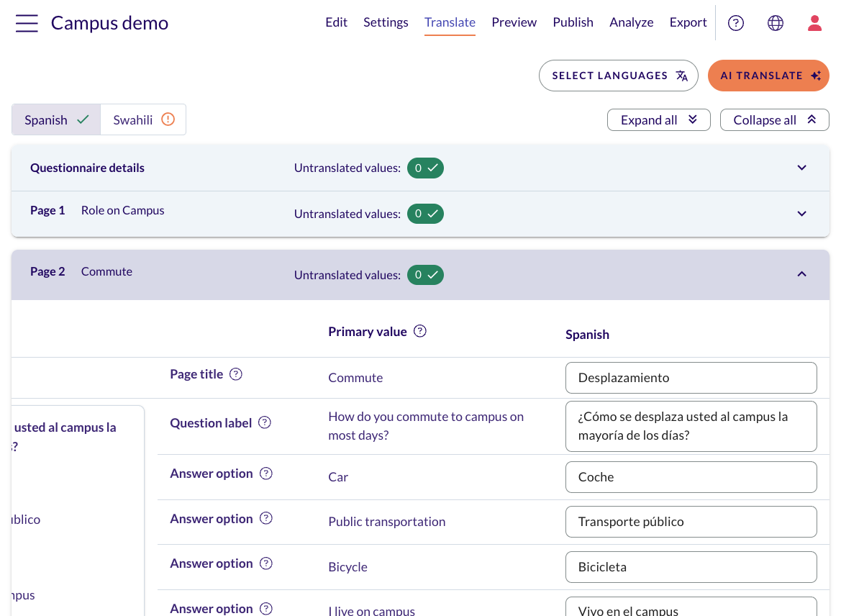Image resolution: width=841 pixels, height=616 pixels.
Task: Click the AI Translate button
Action: coord(768,76)
